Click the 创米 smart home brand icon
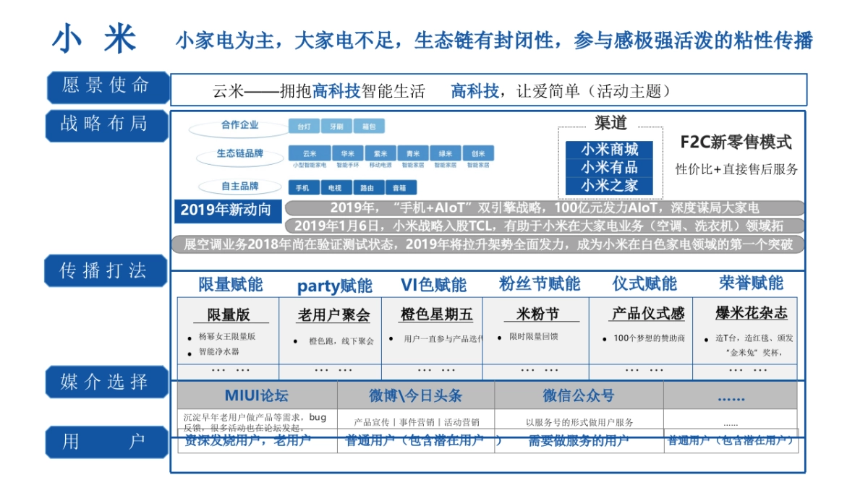The width and height of the screenshot is (868, 488). click(479, 153)
